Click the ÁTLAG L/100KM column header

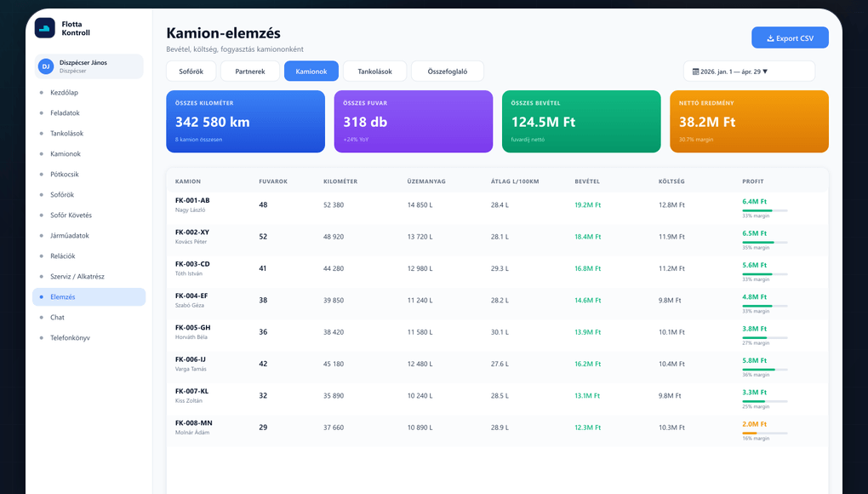tap(515, 181)
